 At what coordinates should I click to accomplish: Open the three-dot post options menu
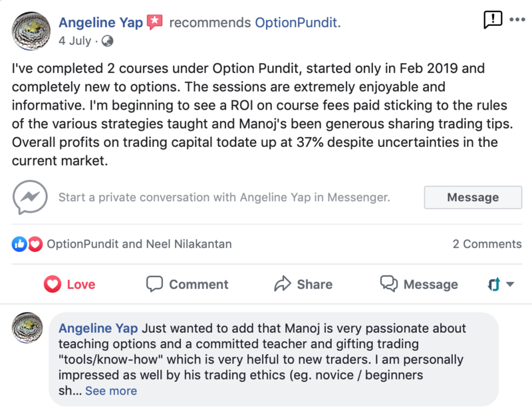click(517, 20)
